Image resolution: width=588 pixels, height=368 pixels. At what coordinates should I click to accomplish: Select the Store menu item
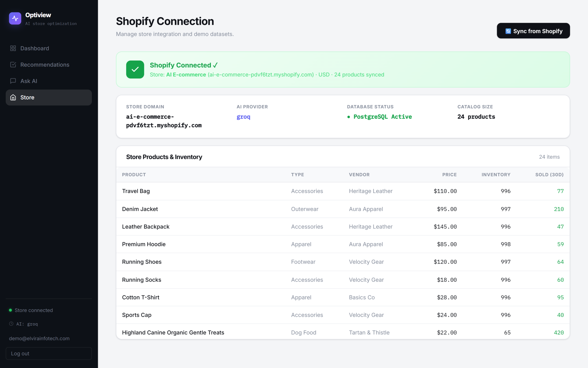click(49, 97)
